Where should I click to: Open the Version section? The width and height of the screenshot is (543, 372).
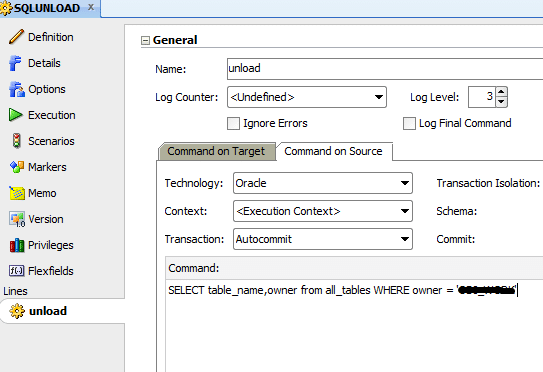tap(46, 219)
